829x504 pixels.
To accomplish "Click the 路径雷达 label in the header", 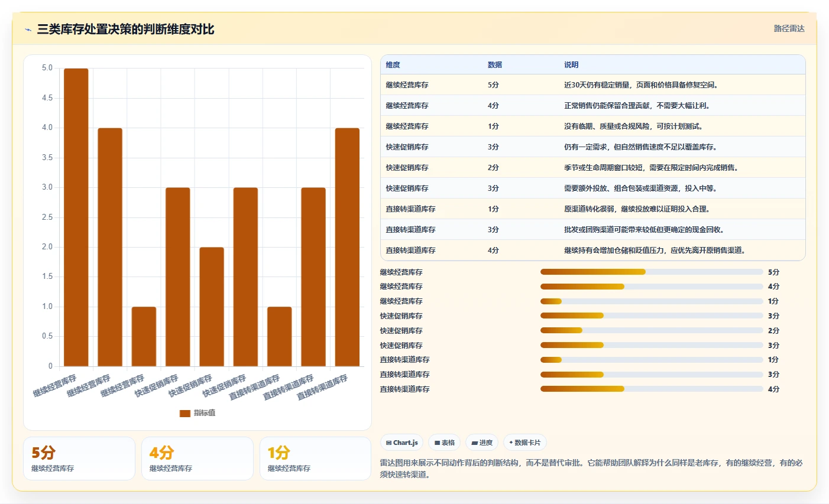I will click(x=789, y=28).
